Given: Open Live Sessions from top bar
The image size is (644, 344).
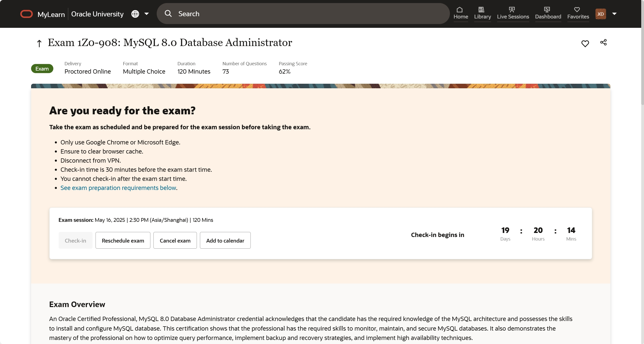Looking at the screenshot, I should point(513,13).
